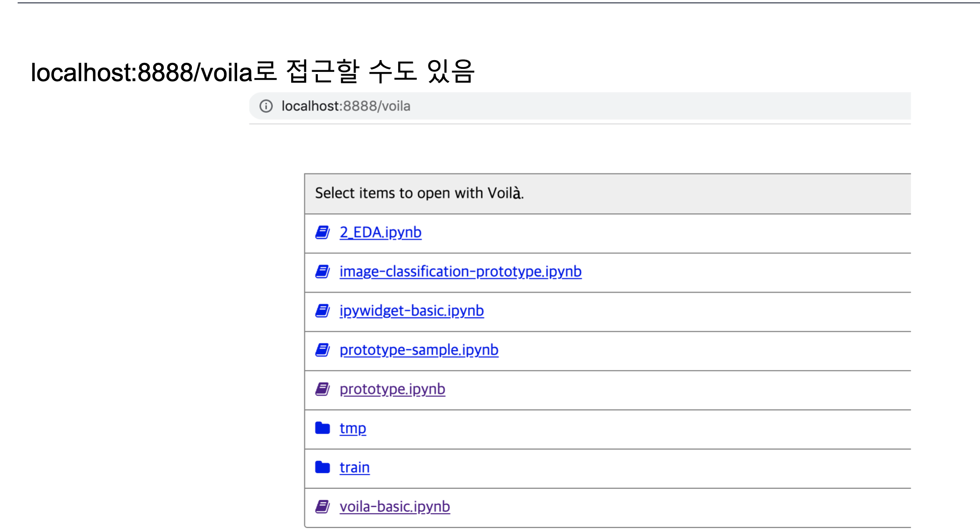Browse into the train folder link

pos(354,467)
